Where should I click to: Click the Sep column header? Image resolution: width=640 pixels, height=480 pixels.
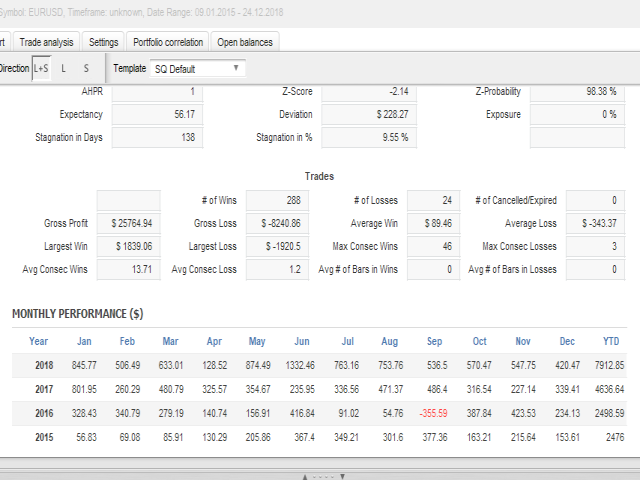(435, 340)
